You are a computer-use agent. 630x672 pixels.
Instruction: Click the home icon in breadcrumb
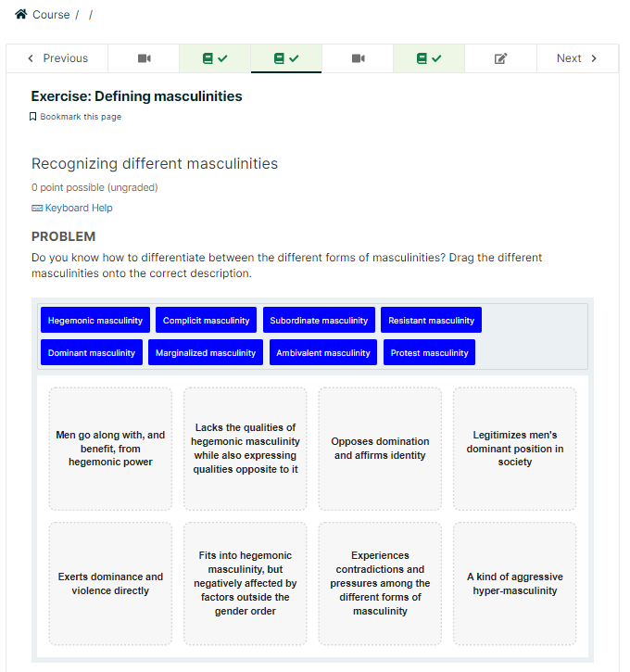click(x=21, y=14)
